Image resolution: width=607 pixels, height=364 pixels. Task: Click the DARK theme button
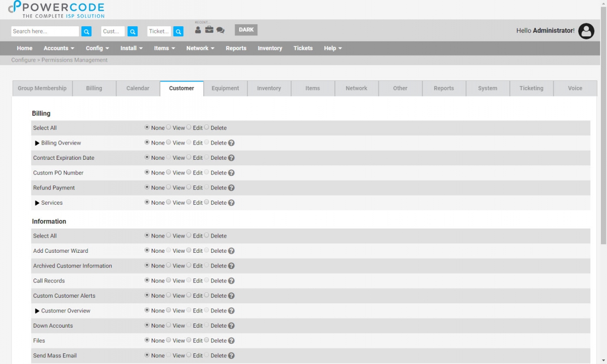click(x=246, y=29)
